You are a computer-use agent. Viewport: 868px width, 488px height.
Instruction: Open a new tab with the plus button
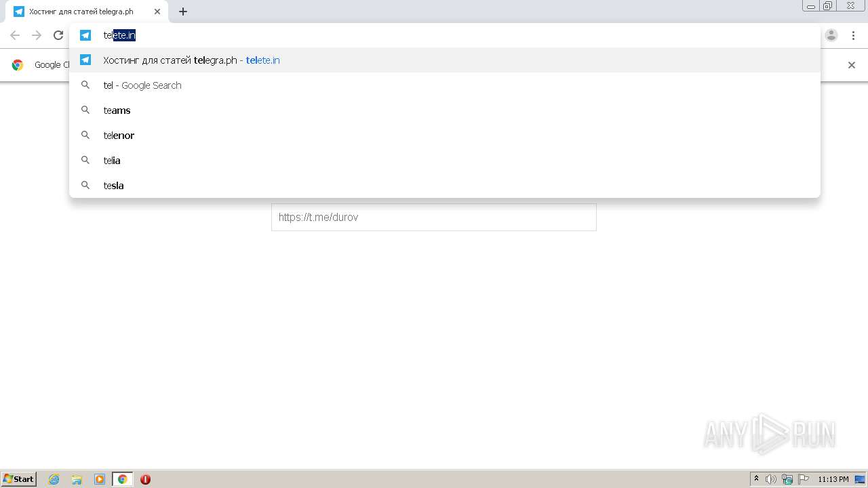[x=183, y=12]
